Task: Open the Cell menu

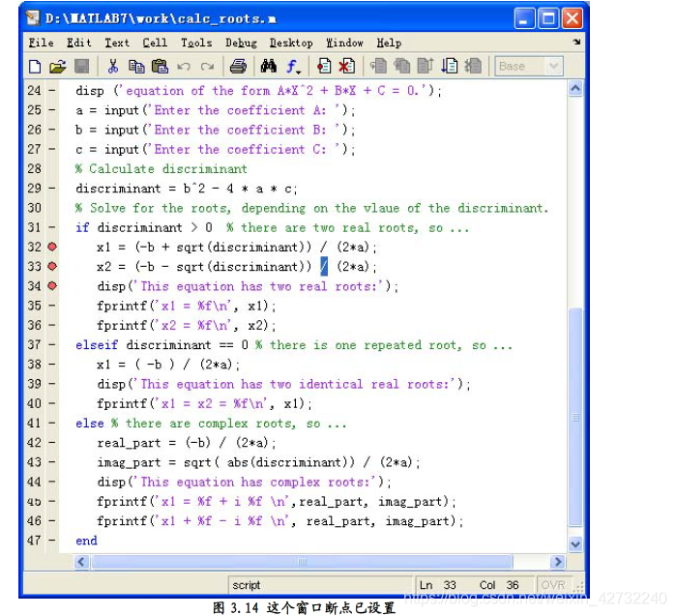Action: [x=155, y=43]
